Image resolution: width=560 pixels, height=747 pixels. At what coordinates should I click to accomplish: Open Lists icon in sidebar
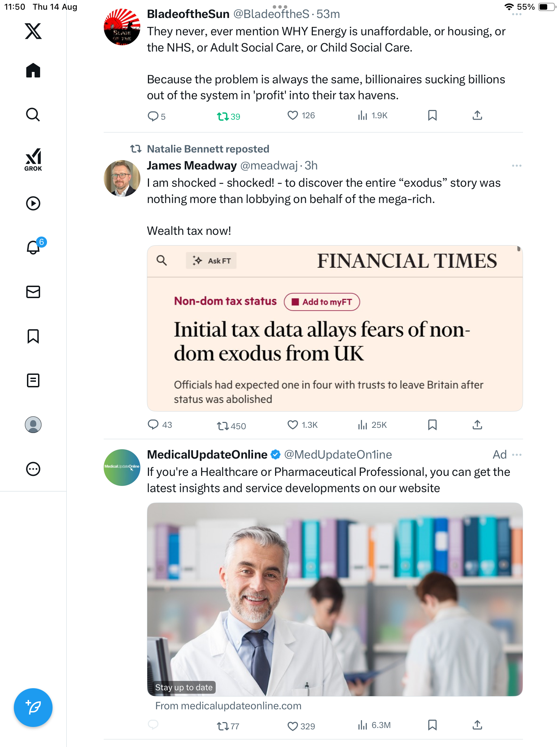coord(33,380)
